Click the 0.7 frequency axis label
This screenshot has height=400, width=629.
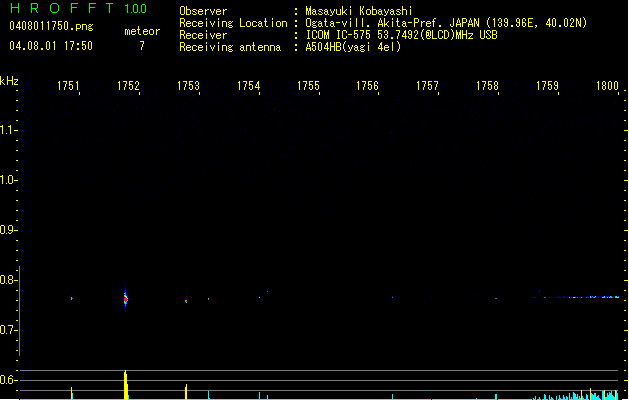[x=8, y=330]
